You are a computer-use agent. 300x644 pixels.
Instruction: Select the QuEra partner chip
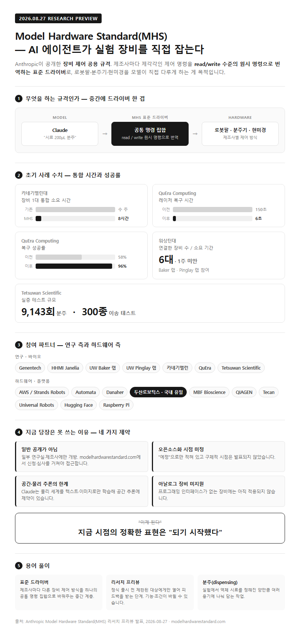(205, 368)
